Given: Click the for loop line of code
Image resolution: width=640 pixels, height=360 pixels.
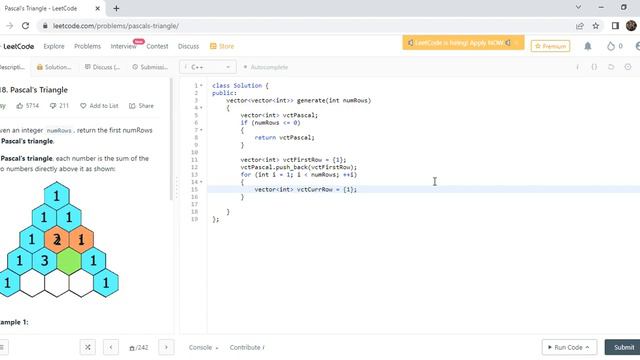Looking at the screenshot, I should pos(299,175).
